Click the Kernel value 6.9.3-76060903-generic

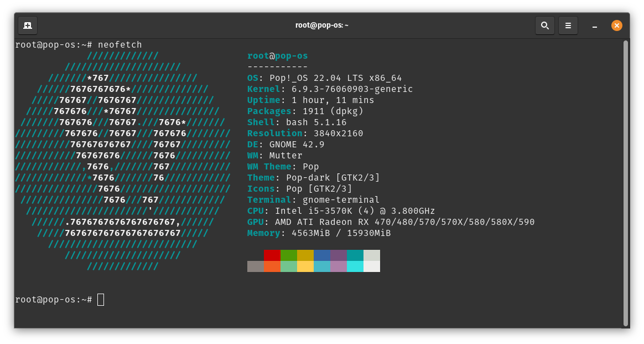[x=352, y=89]
